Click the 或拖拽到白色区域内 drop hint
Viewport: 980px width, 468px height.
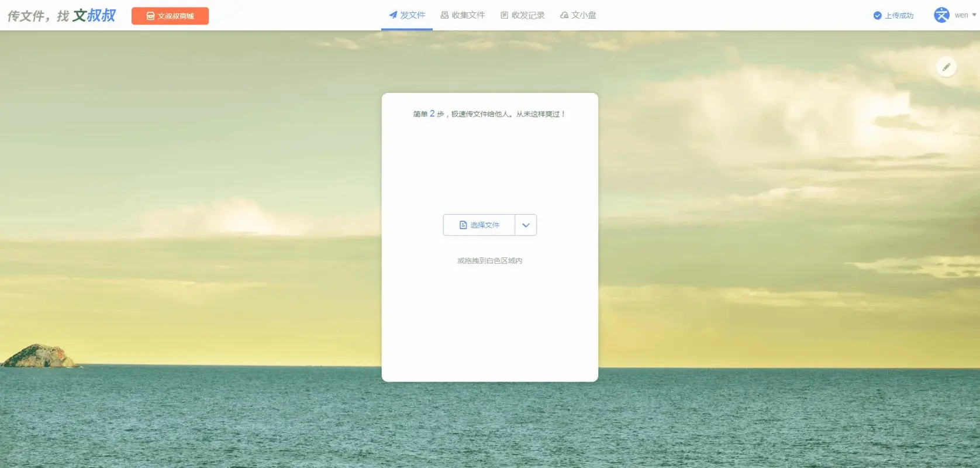489,261
